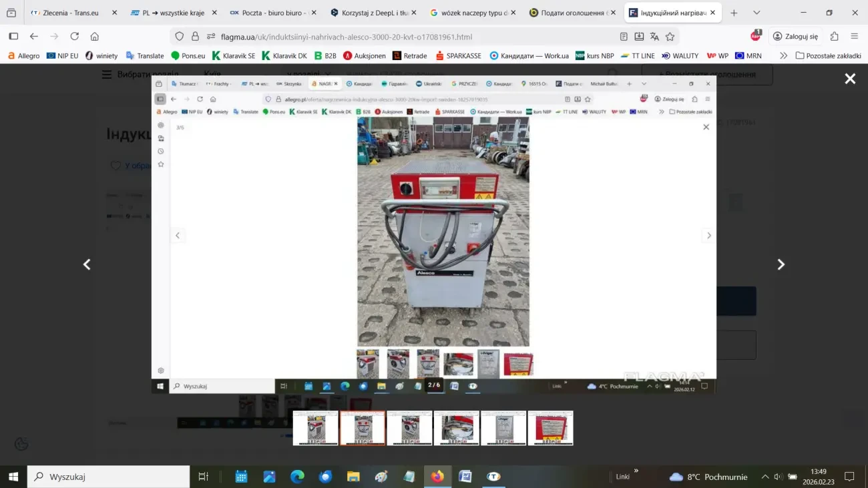Open the Firefox hamburger application menu
The height and width of the screenshot is (488, 868).
pyautogui.click(x=854, y=37)
